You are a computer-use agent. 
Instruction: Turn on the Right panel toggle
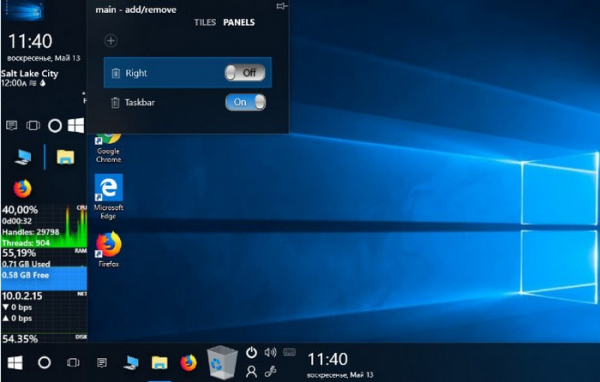(245, 73)
